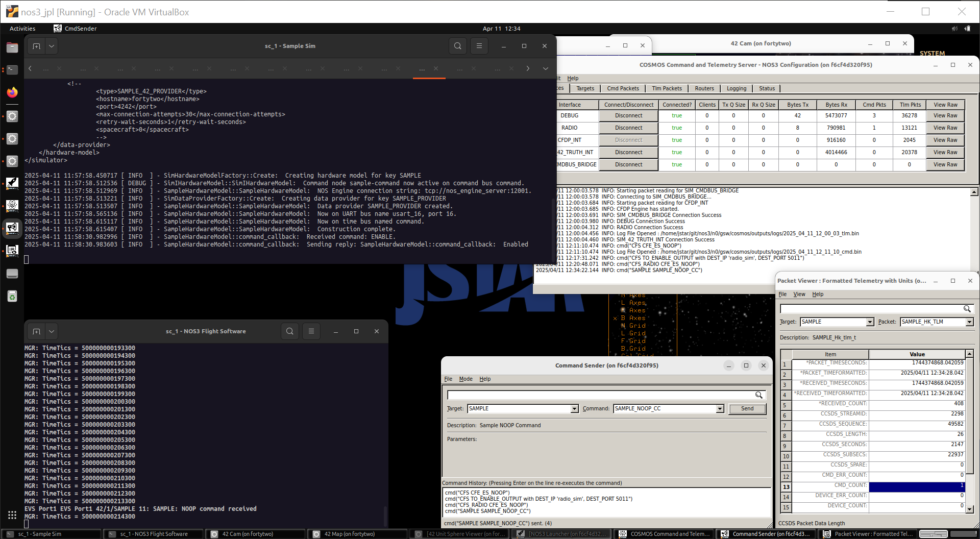Click the CFS_RADIO CFE_ES_NOOP history line
The height and width of the screenshot is (539, 980).
click(486, 505)
